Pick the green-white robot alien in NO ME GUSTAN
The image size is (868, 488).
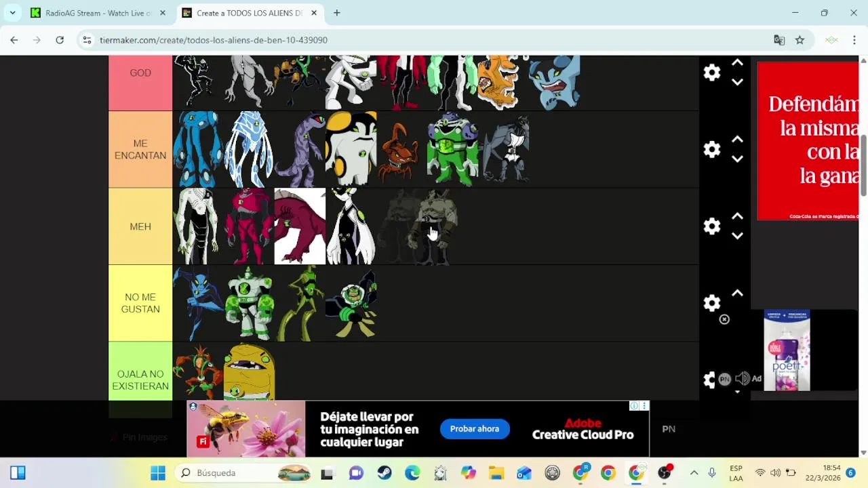(x=249, y=303)
